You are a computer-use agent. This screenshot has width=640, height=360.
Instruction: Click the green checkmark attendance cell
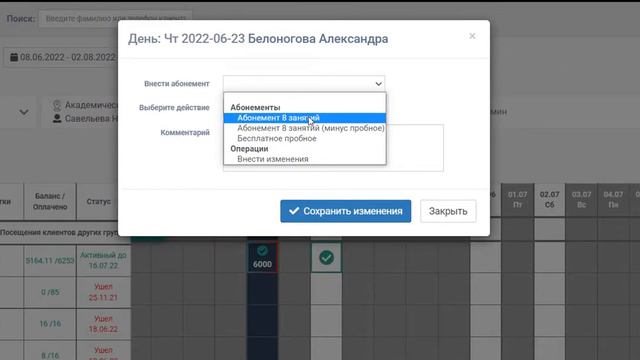(326, 258)
